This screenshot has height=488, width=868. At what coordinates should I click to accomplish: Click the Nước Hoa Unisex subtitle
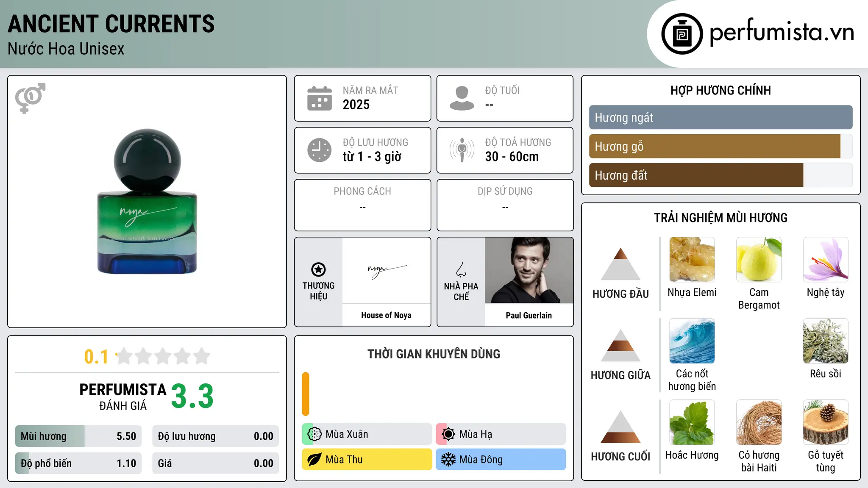tap(66, 49)
